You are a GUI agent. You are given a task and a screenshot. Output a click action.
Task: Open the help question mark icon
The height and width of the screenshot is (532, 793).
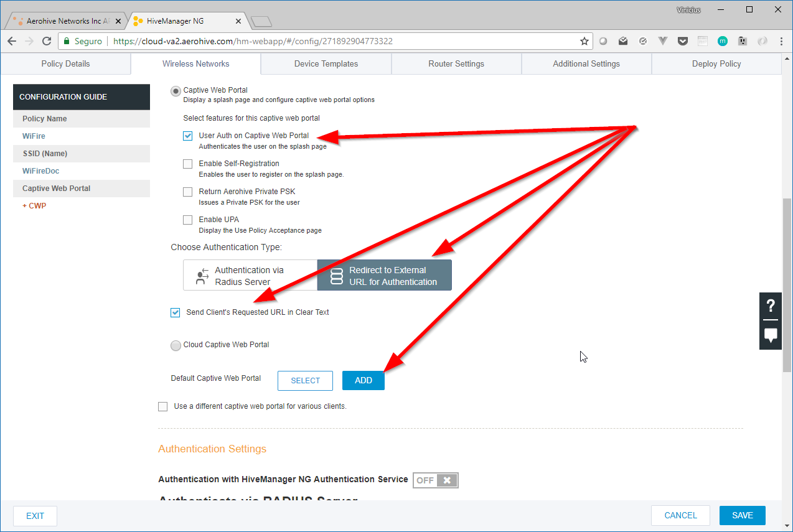point(771,306)
